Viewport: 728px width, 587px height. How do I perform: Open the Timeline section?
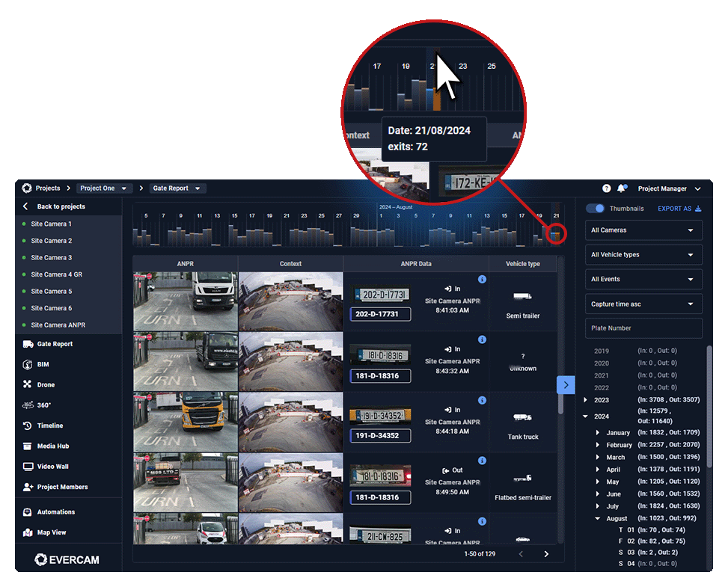tap(49, 425)
